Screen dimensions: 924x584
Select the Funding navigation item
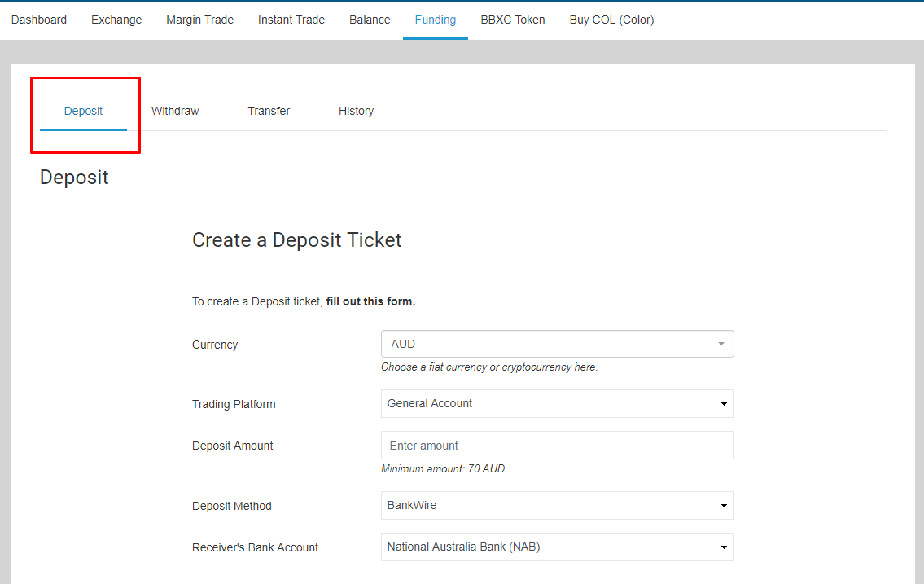(436, 20)
